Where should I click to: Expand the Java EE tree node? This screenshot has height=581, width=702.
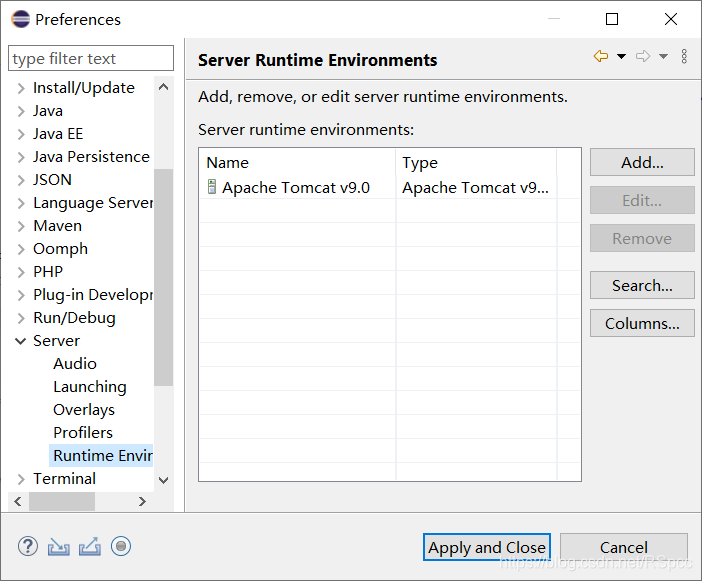click(x=21, y=134)
